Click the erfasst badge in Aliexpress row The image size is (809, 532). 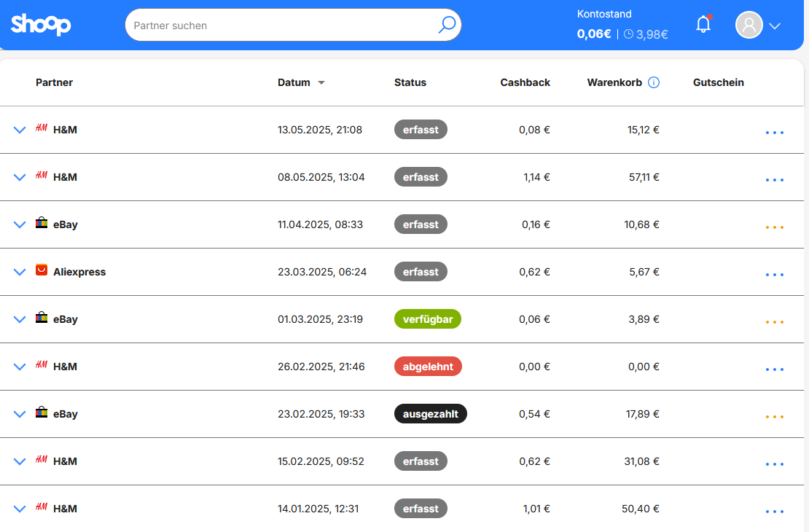[x=421, y=272]
